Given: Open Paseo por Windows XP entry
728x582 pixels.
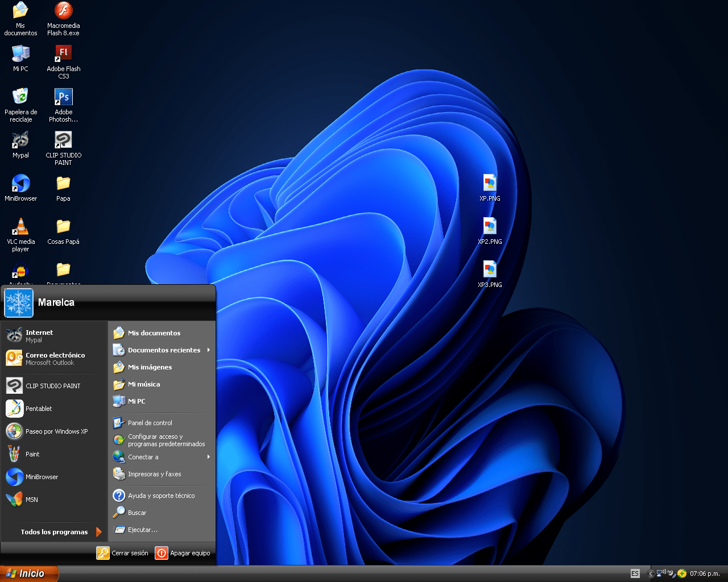Looking at the screenshot, I should pos(56,431).
